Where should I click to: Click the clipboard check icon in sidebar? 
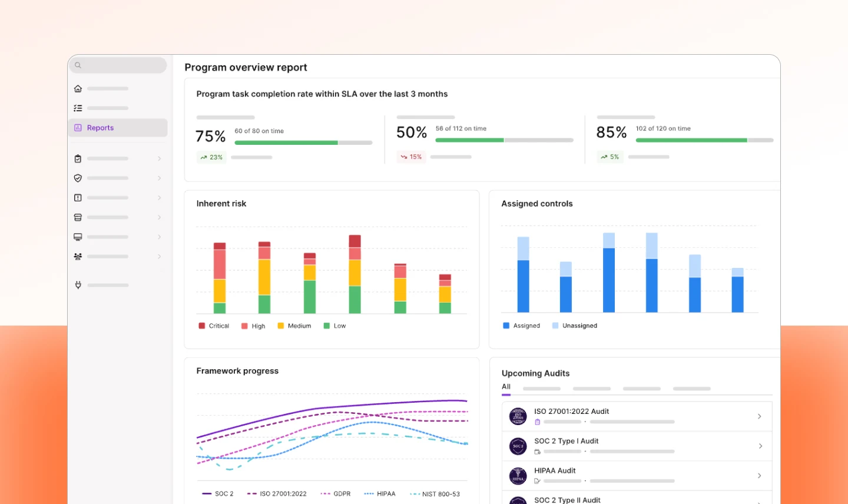(x=78, y=159)
